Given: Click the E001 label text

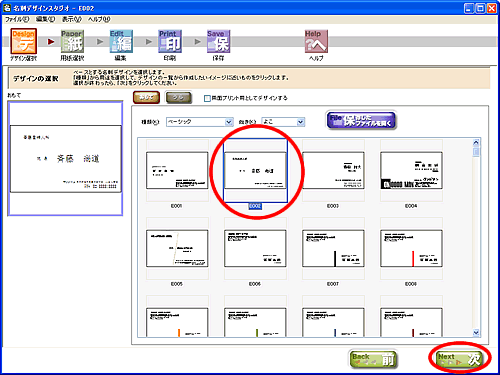Looking at the screenshot, I should click(176, 206).
